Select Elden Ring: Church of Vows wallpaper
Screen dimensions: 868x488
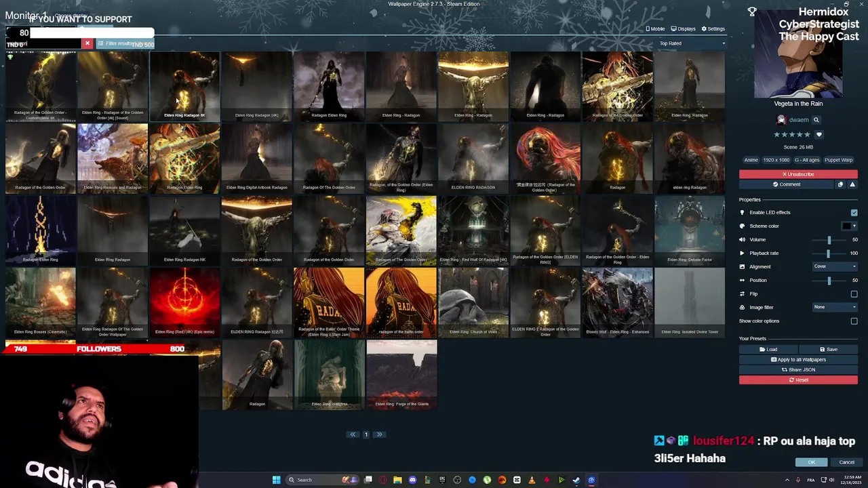pyautogui.click(x=473, y=302)
